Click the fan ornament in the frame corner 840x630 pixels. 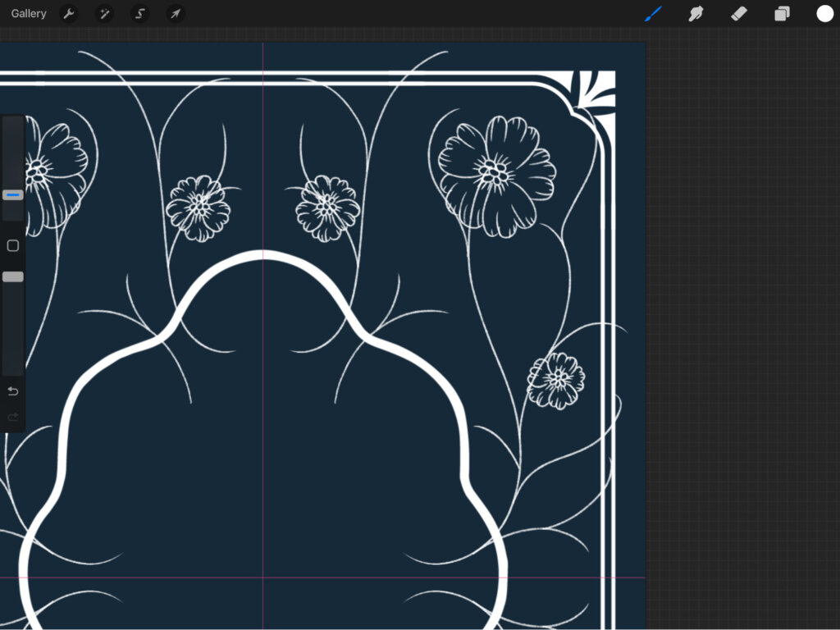pyautogui.click(x=594, y=91)
